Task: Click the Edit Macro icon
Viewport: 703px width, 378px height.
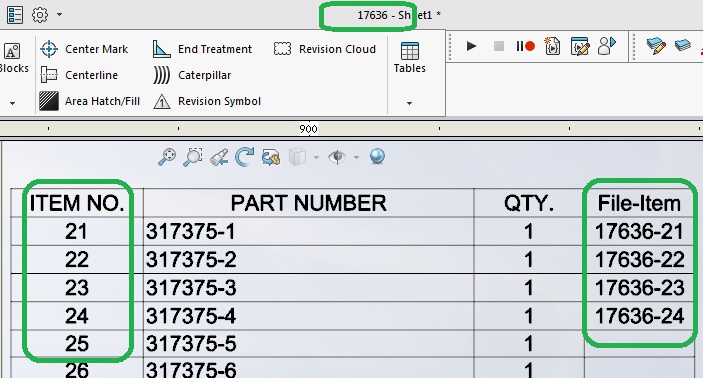Action: pos(579,46)
